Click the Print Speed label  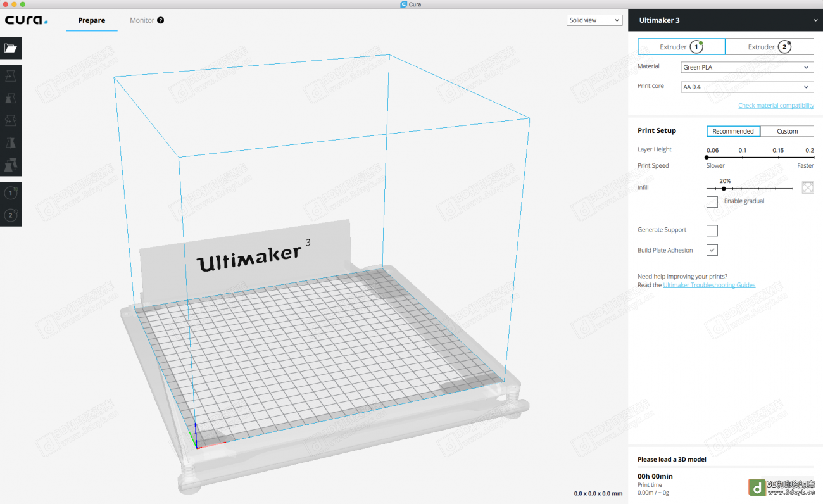(653, 165)
